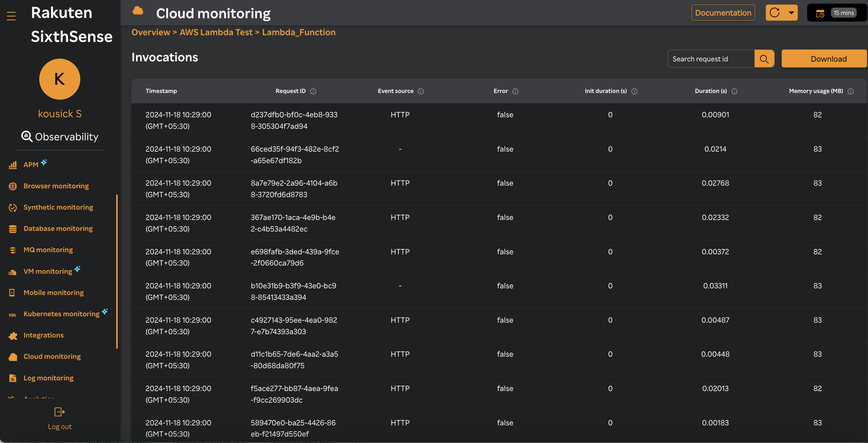The width and height of the screenshot is (868, 443).
Task: Click the sidebar vertical scrollbar
Action: click(x=117, y=271)
